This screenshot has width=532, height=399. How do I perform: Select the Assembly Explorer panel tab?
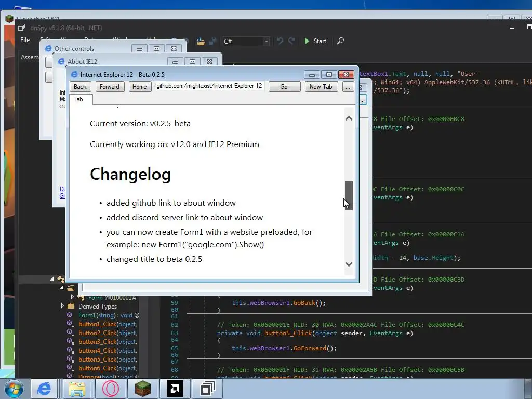(30, 57)
